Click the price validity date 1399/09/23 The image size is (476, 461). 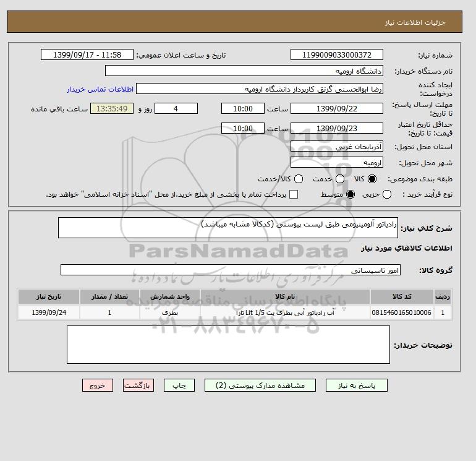(337, 128)
